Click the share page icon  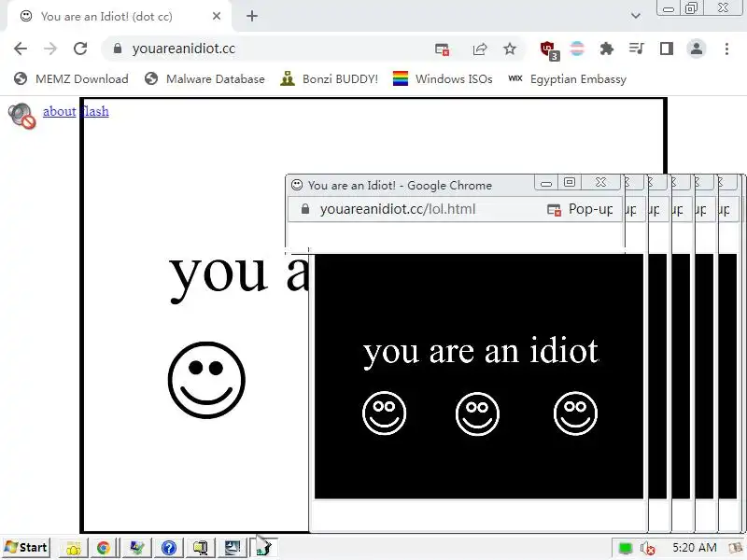click(x=480, y=49)
